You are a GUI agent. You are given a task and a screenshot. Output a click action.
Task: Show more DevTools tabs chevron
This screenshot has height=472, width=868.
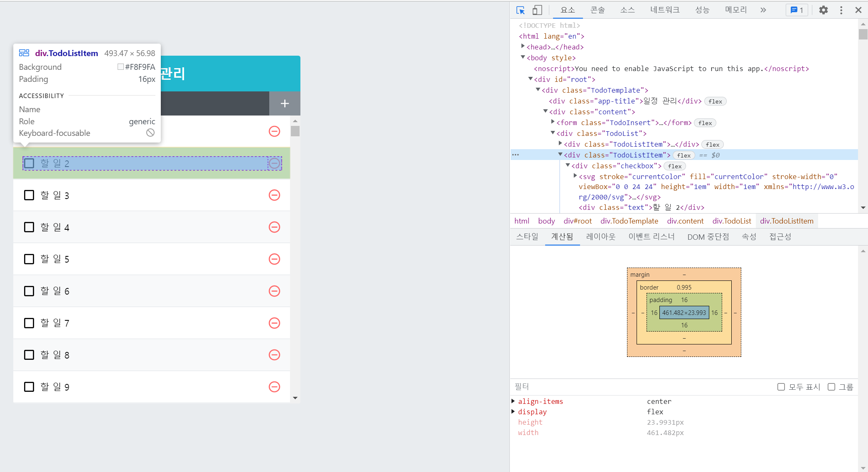coord(763,10)
